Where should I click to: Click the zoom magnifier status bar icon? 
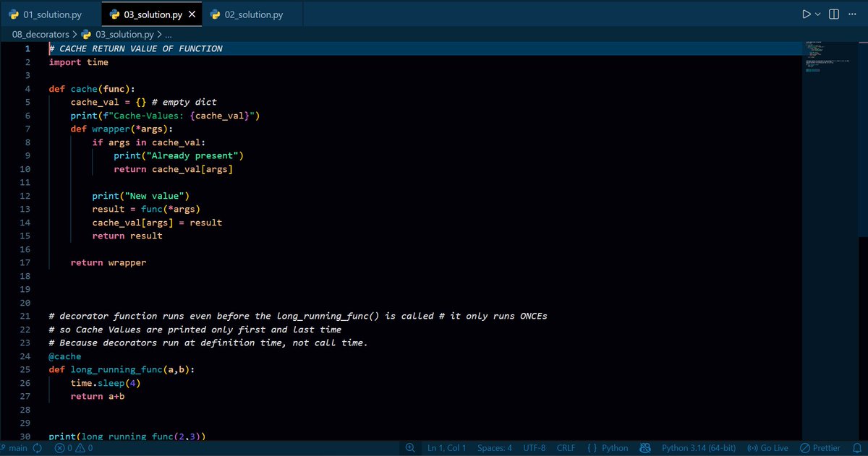(410, 448)
